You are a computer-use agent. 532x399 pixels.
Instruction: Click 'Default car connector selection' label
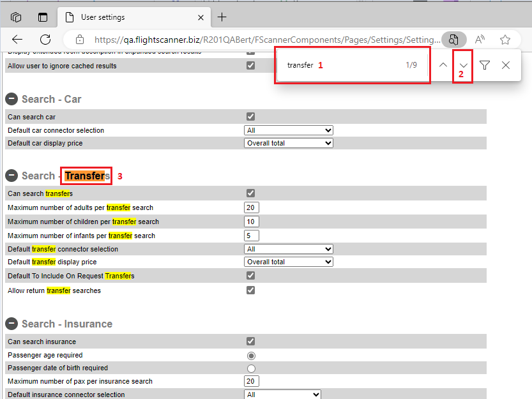pyautogui.click(x=56, y=130)
